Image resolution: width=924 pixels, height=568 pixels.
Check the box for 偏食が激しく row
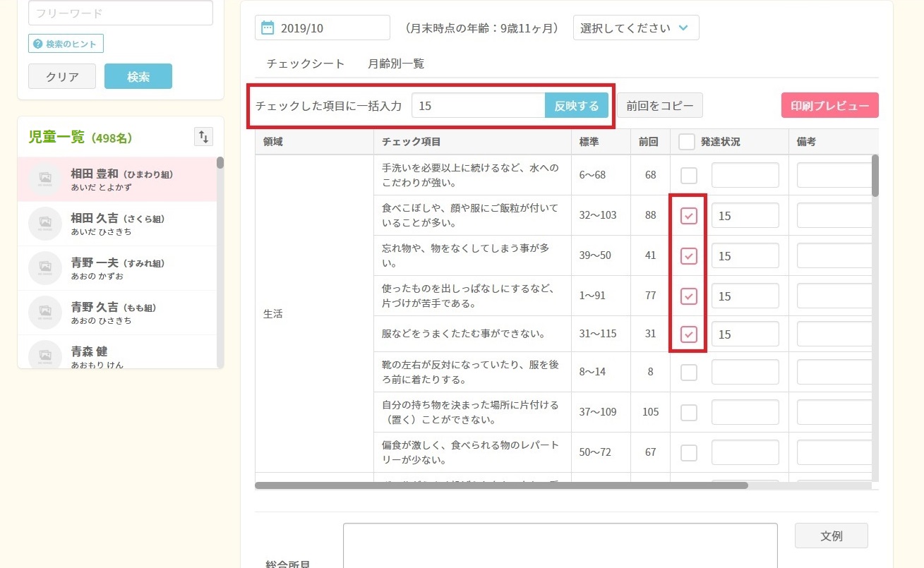coord(689,452)
